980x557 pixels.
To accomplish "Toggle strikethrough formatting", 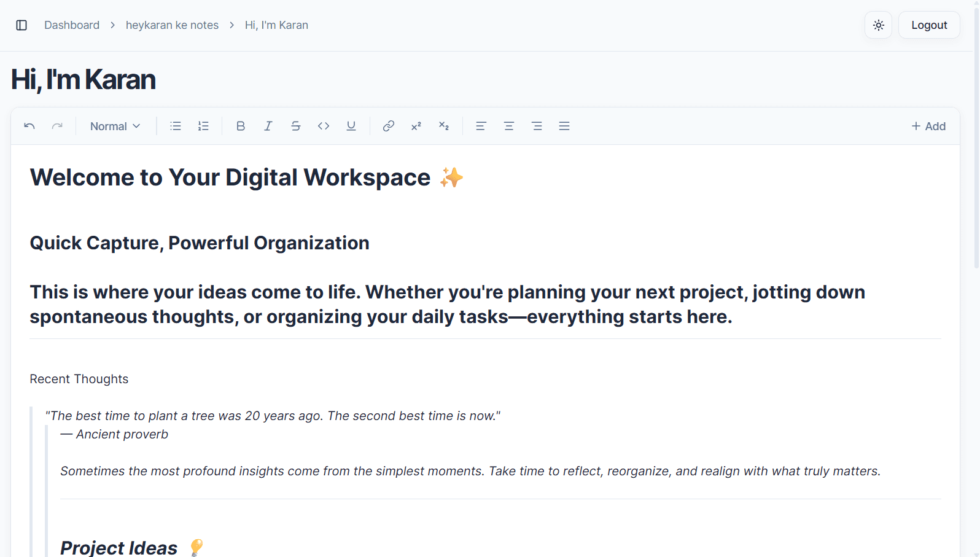I will [x=296, y=126].
